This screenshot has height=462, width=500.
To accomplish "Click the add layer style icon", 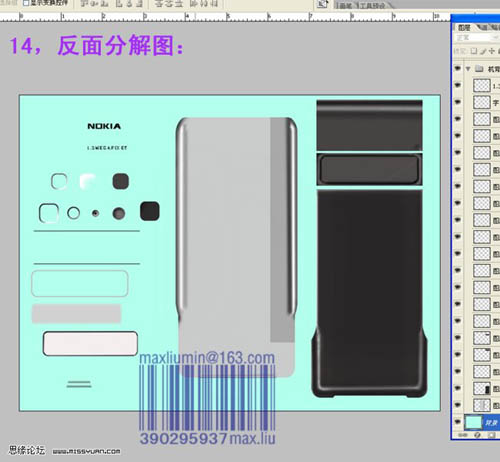I will 477,435.
